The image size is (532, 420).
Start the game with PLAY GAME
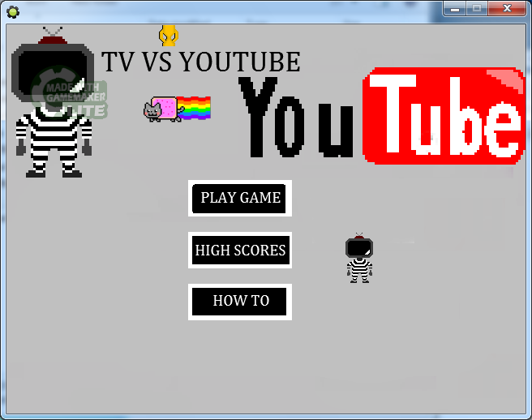coord(240,198)
